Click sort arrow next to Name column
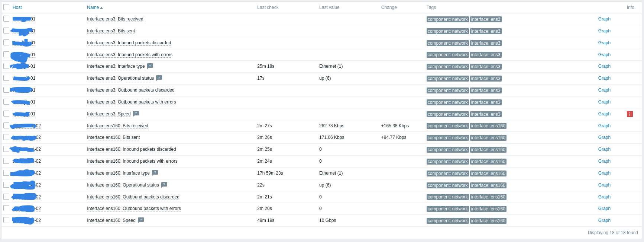644x242 pixels. pyautogui.click(x=101, y=8)
